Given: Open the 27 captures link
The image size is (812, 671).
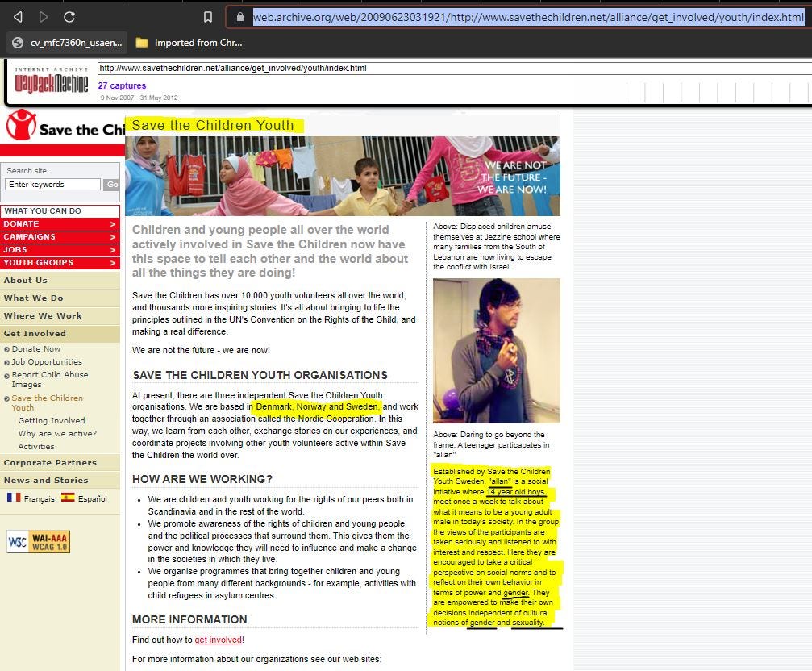Looking at the screenshot, I should coord(123,86).
